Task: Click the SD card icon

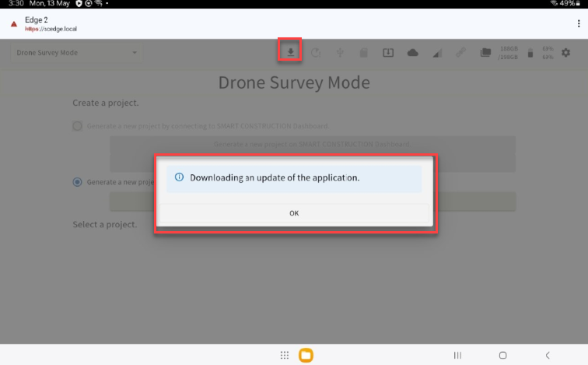Action: point(364,52)
